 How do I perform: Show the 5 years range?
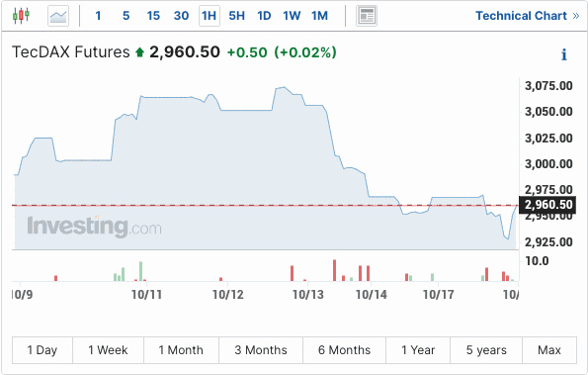point(486,350)
